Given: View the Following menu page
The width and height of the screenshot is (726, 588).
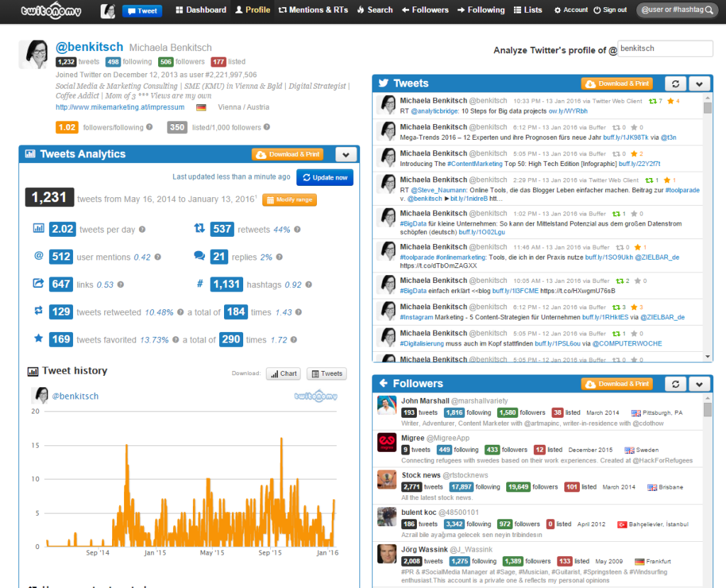Looking at the screenshot, I should (481, 10).
